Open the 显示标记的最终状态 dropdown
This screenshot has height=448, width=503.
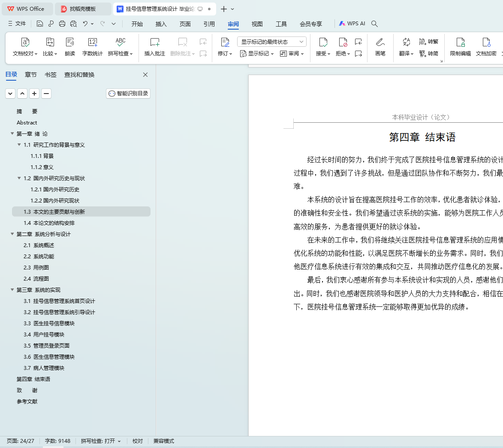(272, 42)
